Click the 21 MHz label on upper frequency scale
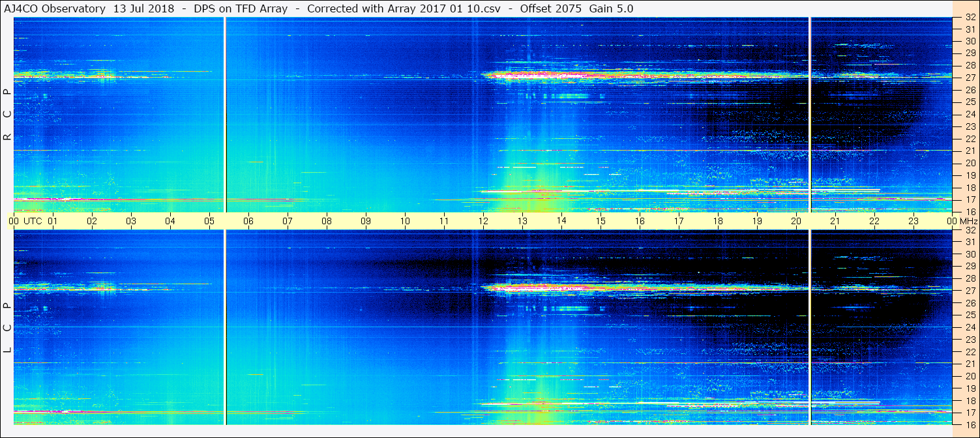This screenshot has height=438, width=980. pyautogui.click(x=970, y=151)
